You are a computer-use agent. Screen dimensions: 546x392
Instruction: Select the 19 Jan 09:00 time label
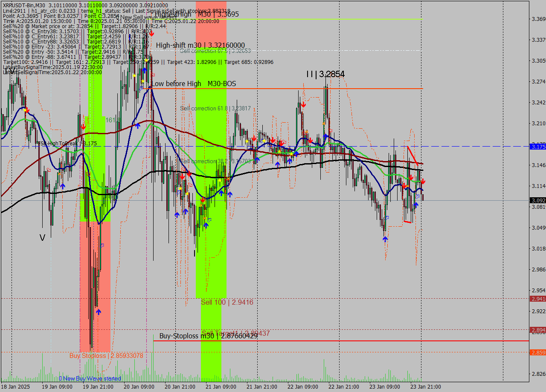56,387
